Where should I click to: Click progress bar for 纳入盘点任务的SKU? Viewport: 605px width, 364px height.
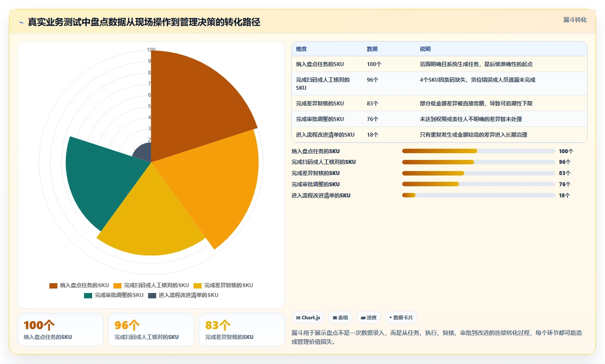(479, 151)
